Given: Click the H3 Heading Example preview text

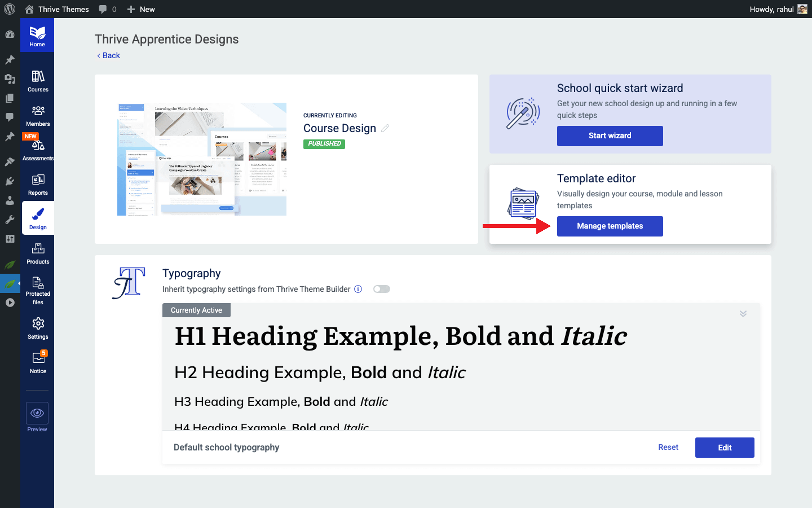Looking at the screenshot, I should tap(281, 402).
